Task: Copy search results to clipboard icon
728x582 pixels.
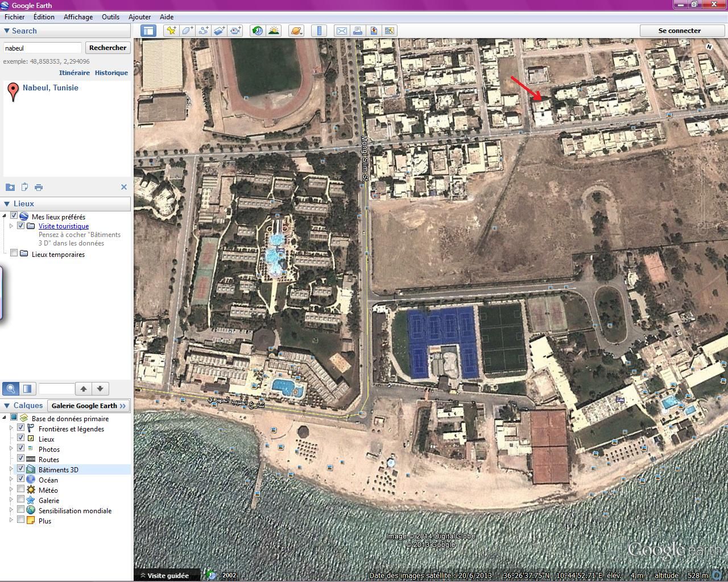Action: pyautogui.click(x=24, y=187)
